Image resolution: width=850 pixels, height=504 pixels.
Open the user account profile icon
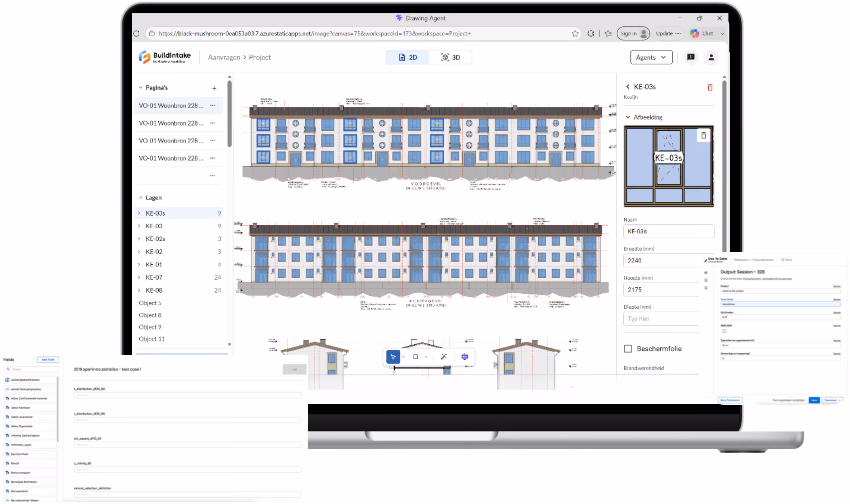711,57
